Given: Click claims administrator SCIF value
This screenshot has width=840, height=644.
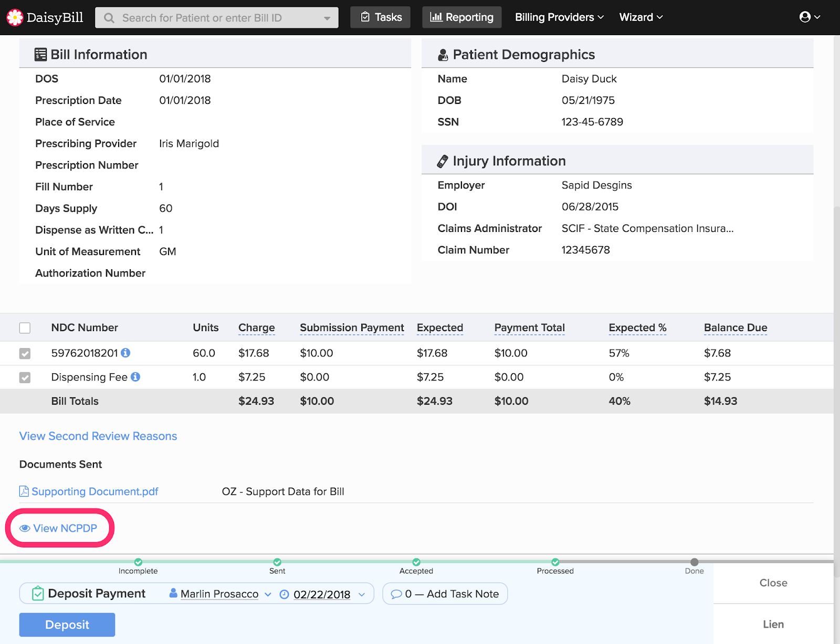Looking at the screenshot, I should [x=648, y=228].
